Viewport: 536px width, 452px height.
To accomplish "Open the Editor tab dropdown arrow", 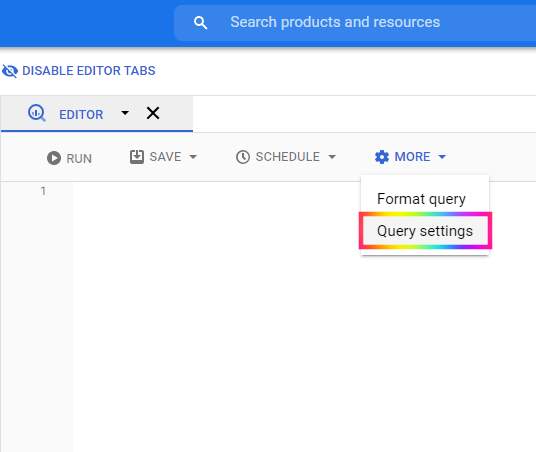I will pos(125,113).
